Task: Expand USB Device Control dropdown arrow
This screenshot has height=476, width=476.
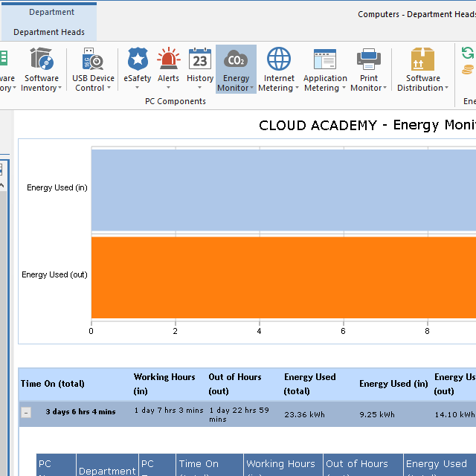Action: [x=109, y=88]
